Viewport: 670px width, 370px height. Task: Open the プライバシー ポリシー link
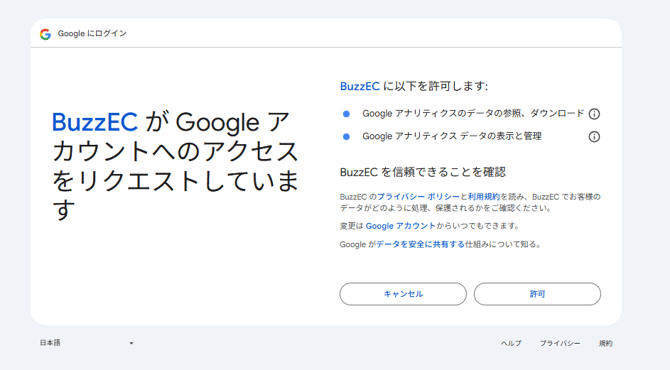click(418, 197)
